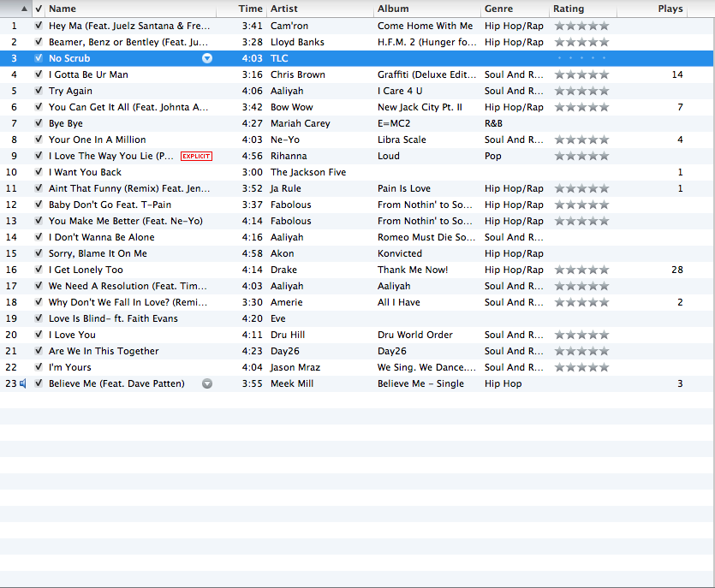Open the arrow menu beside Believe Me

tap(207, 383)
